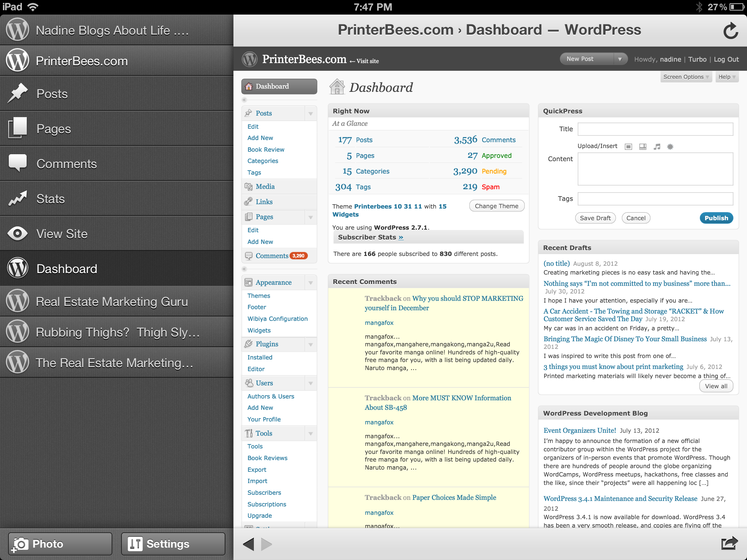Click the add audio music note icon

(x=657, y=147)
